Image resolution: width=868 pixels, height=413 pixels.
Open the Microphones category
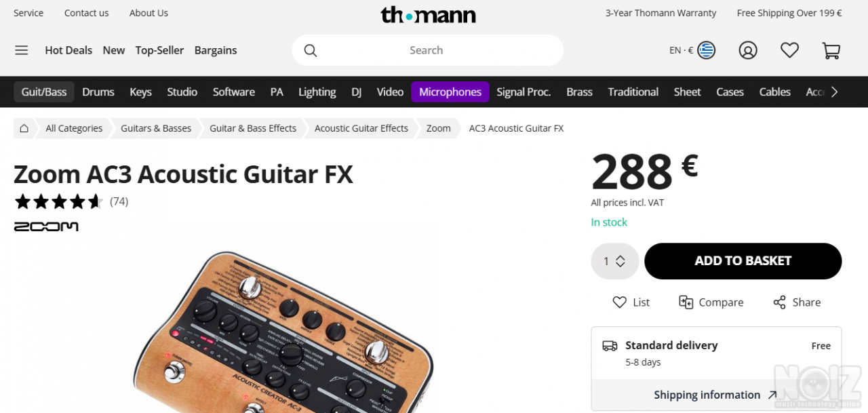450,92
